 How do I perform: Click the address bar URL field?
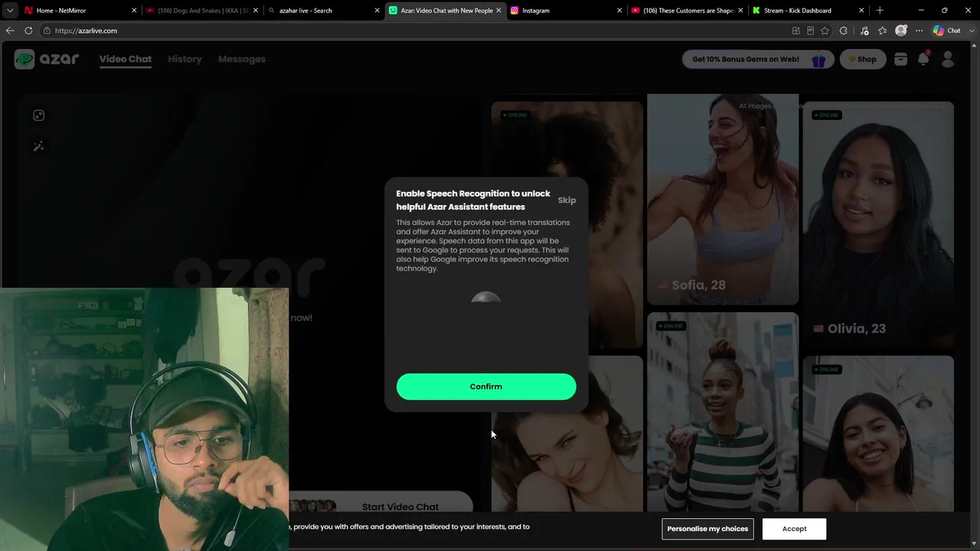tap(413, 31)
